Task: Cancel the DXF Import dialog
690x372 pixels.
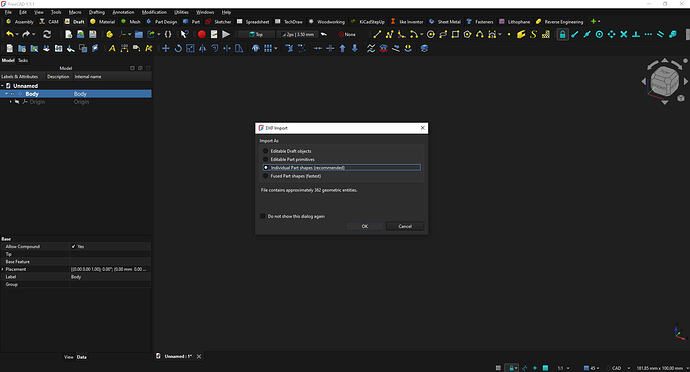Action: coord(405,226)
